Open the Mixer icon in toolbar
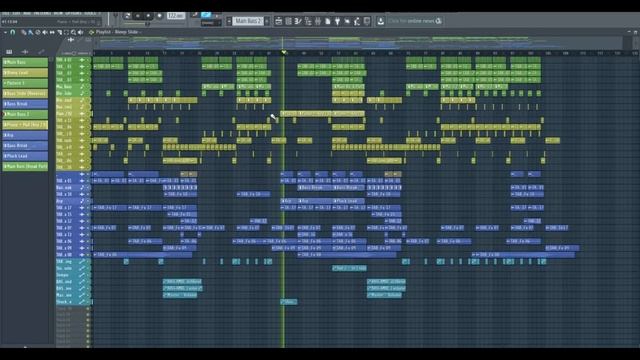Screen dimensions: 640x360 [x=318, y=21]
